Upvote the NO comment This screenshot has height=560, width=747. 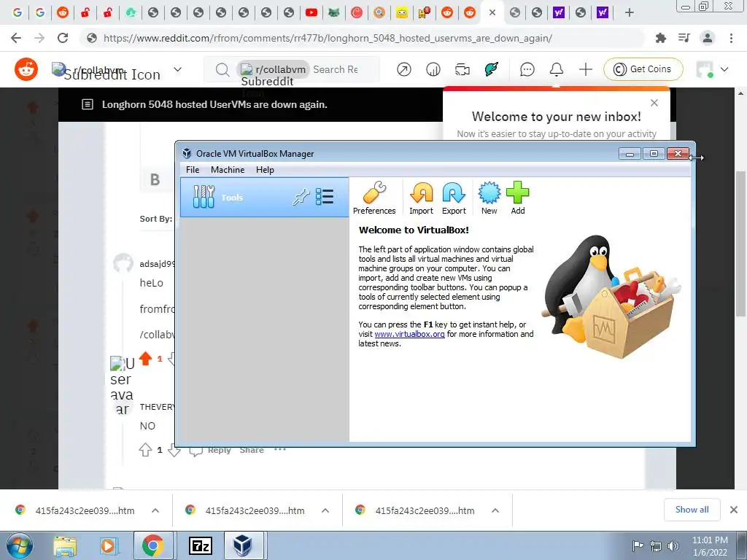[x=146, y=449]
